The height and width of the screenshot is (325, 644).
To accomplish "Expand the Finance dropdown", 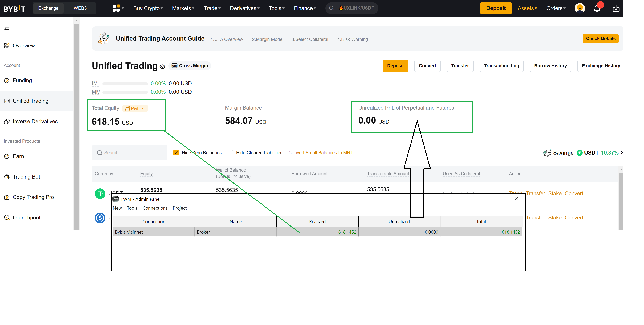I will pyautogui.click(x=305, y=8).
